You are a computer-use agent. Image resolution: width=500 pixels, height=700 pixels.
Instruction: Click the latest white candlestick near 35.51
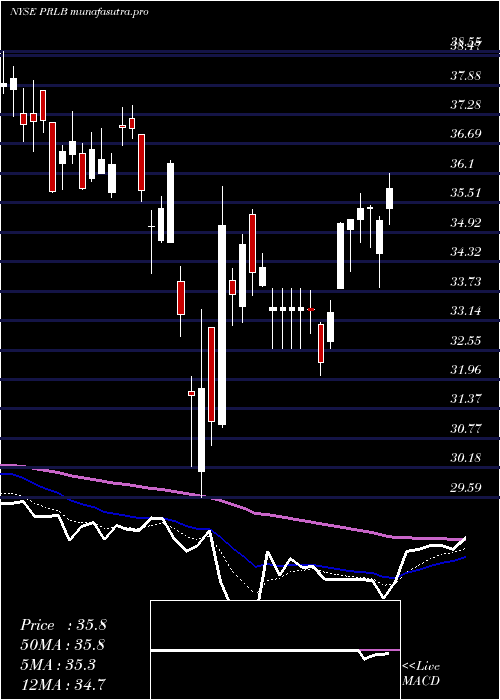point(389,198)
